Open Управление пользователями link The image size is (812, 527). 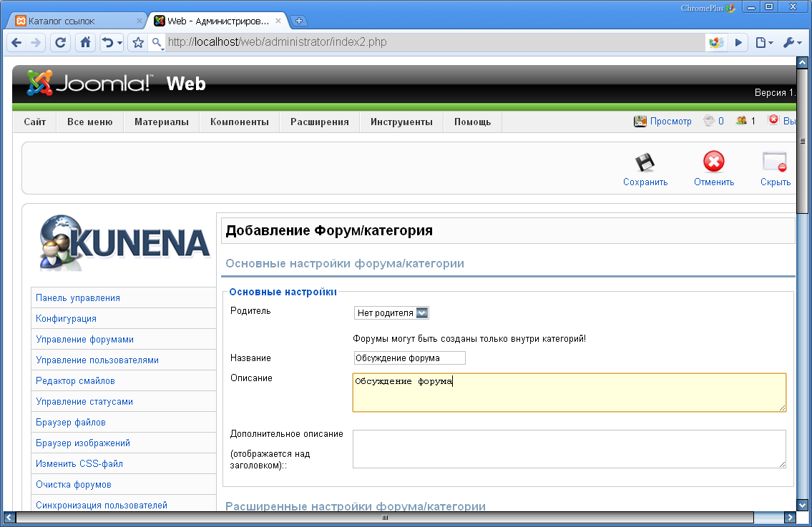click(x=97, y=360)
